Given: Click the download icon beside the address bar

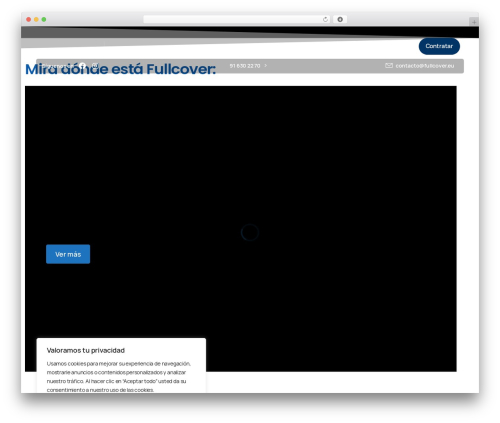Looking at the screenshot, I should tap(340, 19).
